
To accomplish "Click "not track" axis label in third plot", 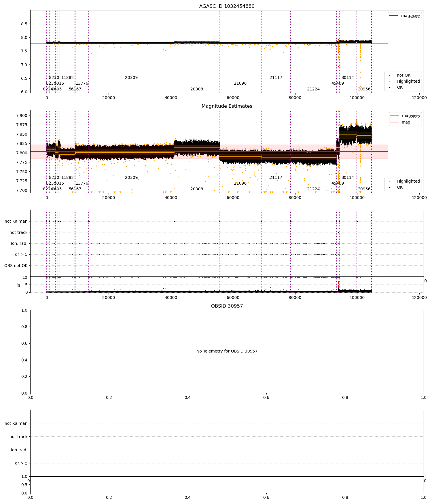I will pyautogui.click(x=18, y=233).
